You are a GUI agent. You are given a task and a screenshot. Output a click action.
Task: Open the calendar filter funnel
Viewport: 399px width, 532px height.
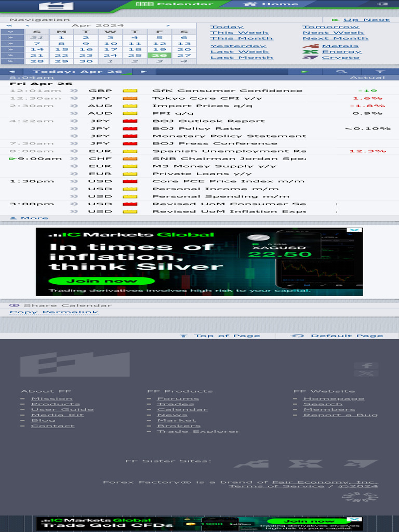[380, 72]
